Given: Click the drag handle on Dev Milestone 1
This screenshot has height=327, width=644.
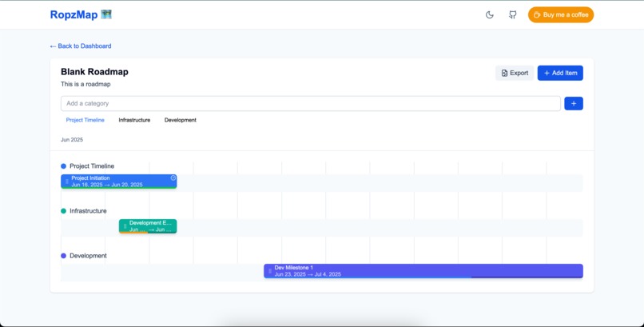Looking at the screenshot, I should [x=270, y=271].
